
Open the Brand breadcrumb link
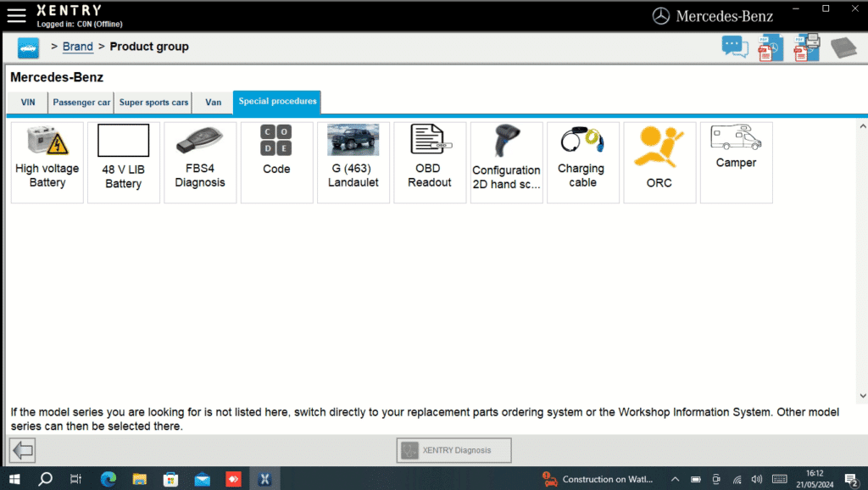coord(77,47)
